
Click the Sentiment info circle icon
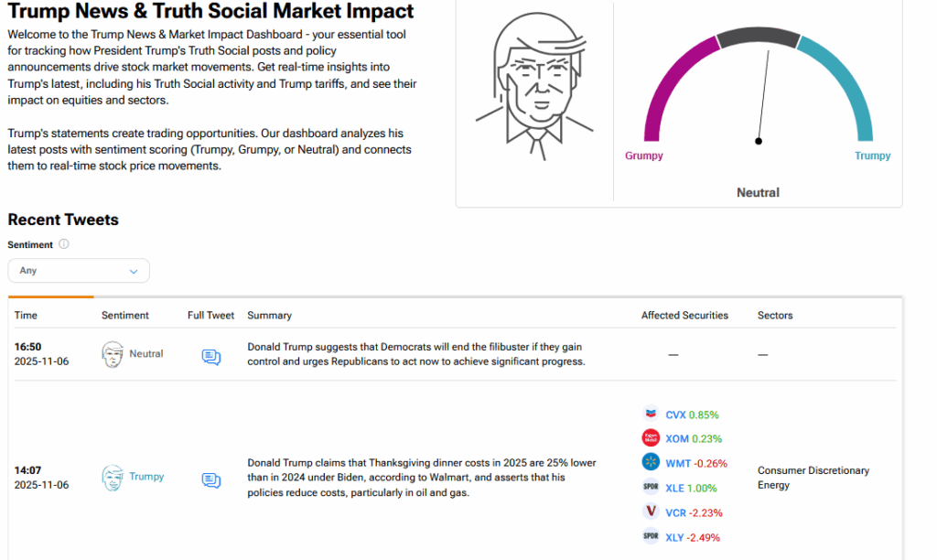[x=64, y=244]
